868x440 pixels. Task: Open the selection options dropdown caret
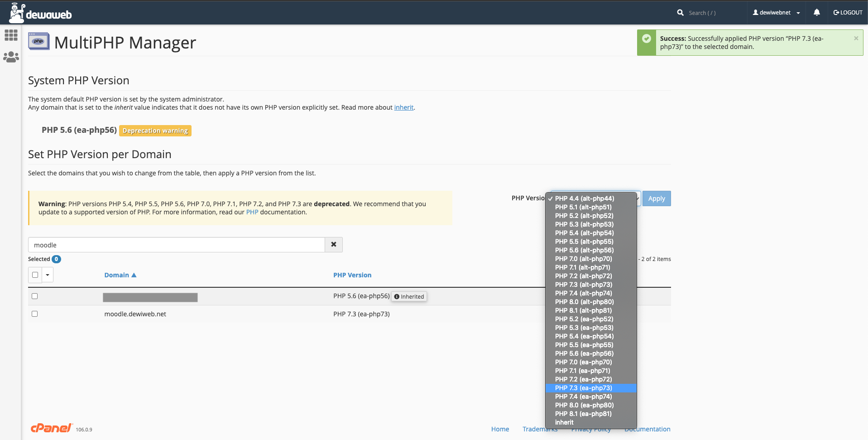pos(48,275)
